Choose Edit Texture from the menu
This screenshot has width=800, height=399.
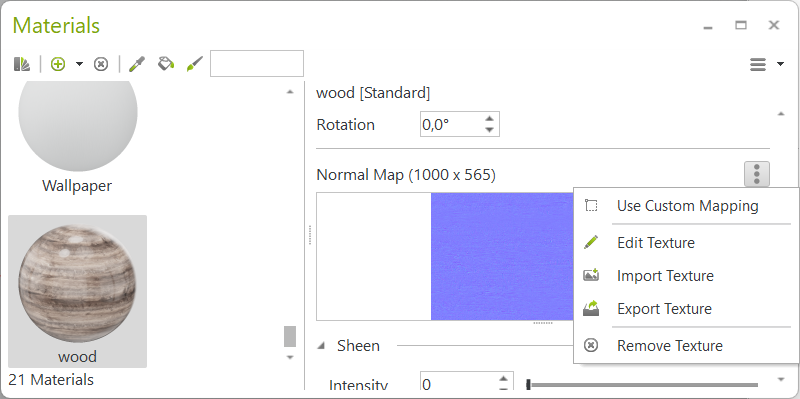click(686, 242)
